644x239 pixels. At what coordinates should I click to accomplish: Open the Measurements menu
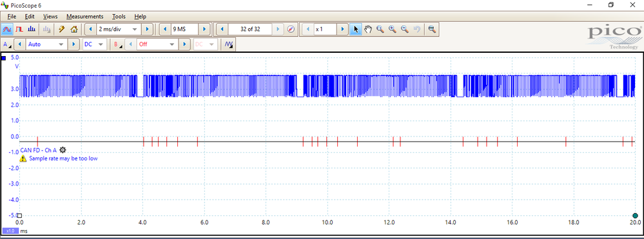[x=84, y=16]
